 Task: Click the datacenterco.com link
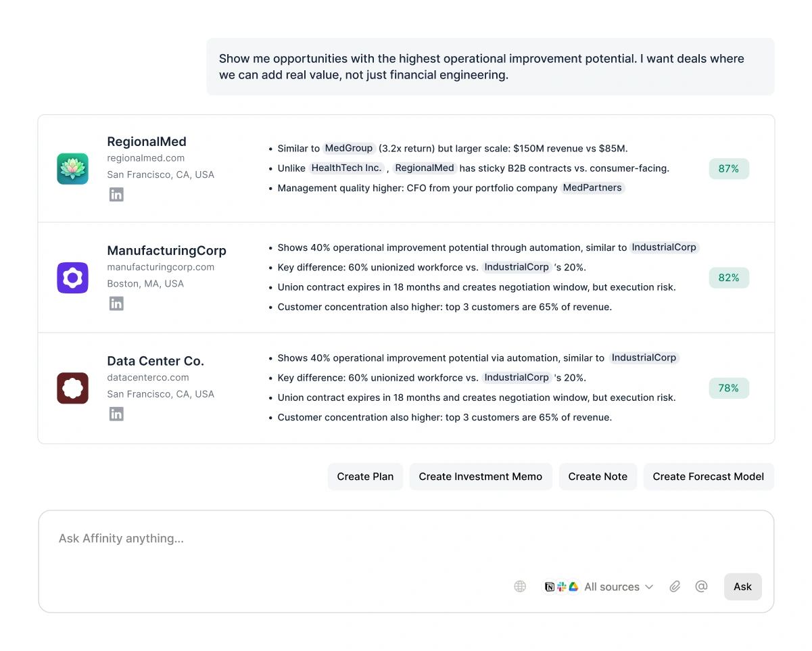(148, 377)
